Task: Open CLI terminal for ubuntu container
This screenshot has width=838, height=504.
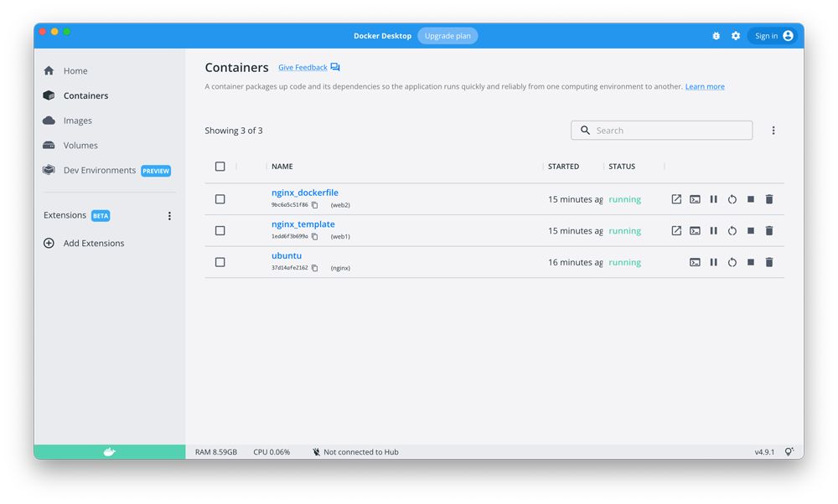Action: point(695,262)
